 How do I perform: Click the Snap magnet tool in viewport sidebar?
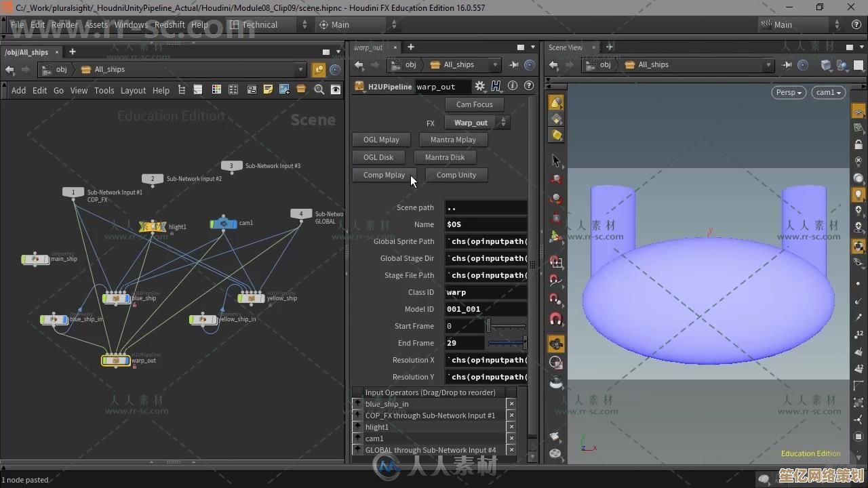pos(556,319)
